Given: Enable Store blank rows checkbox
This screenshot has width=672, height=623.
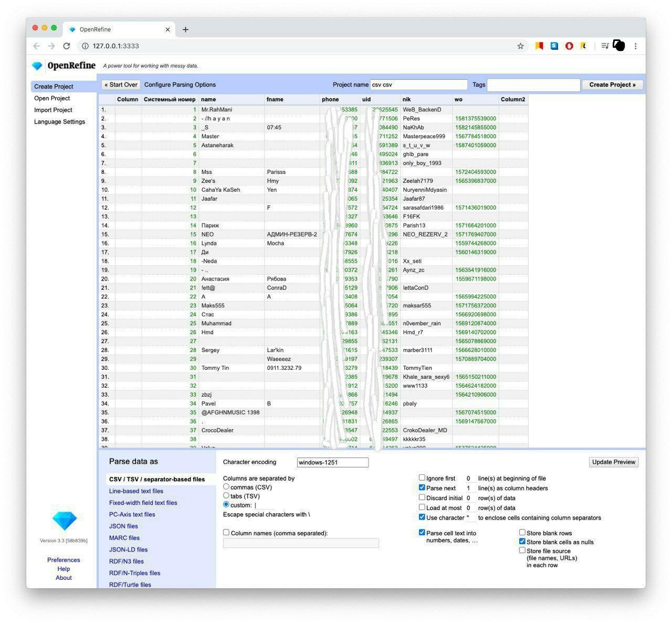Looking at the screenshot, I should click(522, 532).
